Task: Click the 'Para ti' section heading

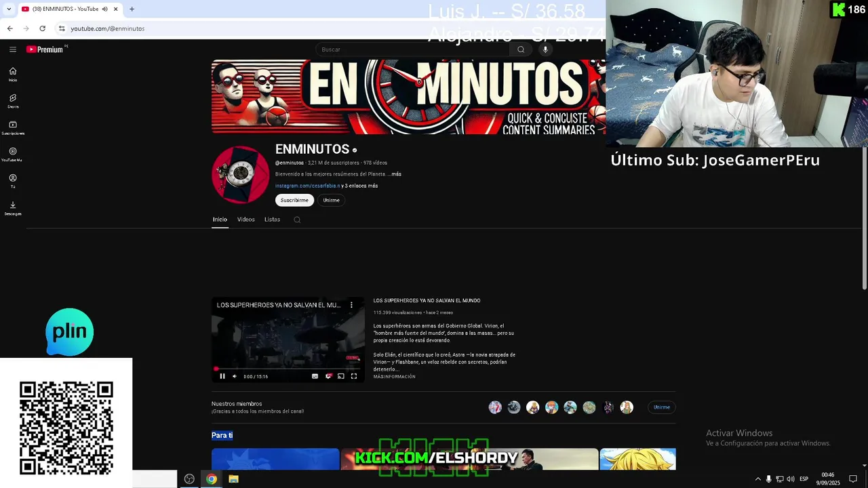Action: [x=222, y=435]
